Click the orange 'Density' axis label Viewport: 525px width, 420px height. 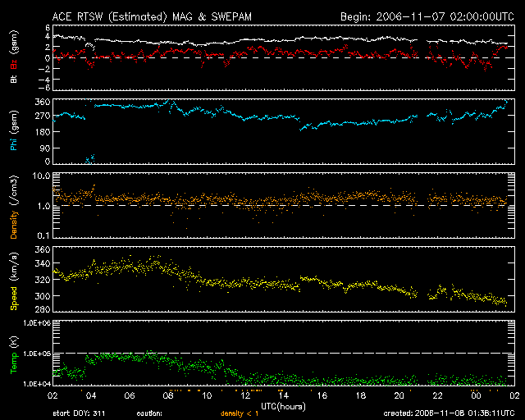click(14, 225)
